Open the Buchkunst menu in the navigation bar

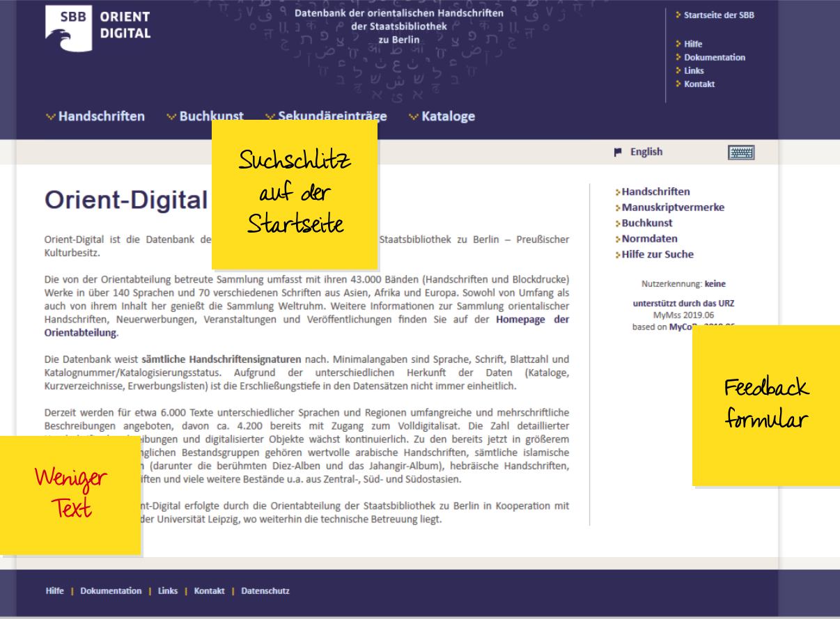[x=212, y=116]
